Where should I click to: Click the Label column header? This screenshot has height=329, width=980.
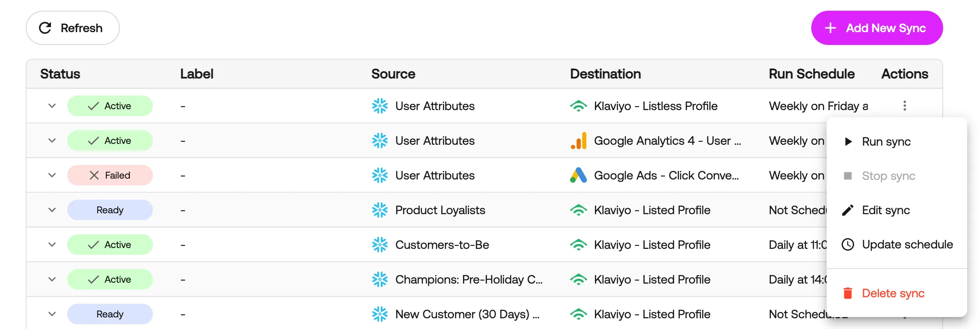click(x=197, y=74)
